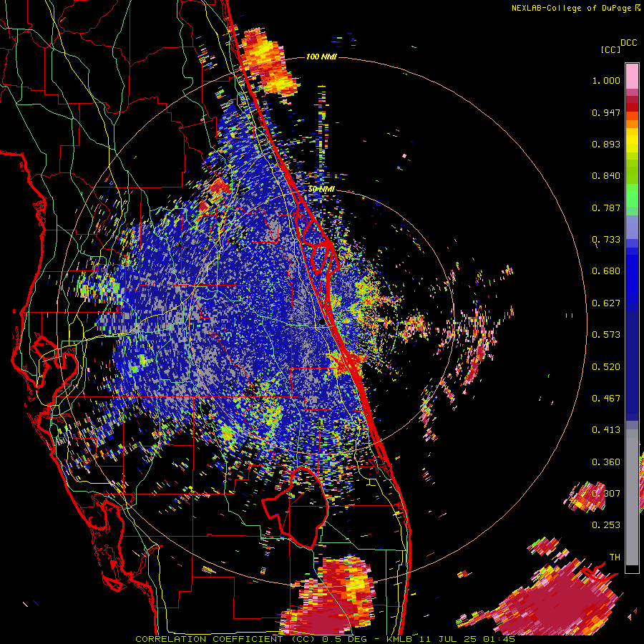
Task: Click the 100 NMI range ring label
Action: pyautogui.click(x=321, y=57)
